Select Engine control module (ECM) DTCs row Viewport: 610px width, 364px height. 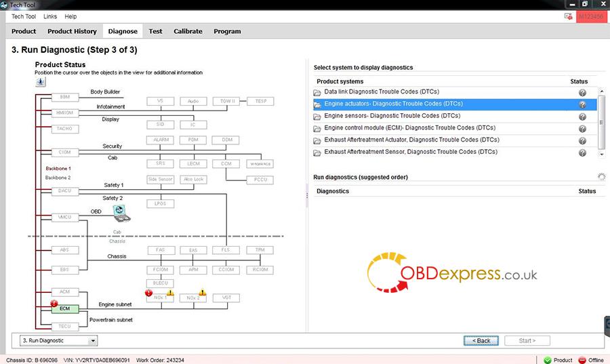click(x=409, y=128)
